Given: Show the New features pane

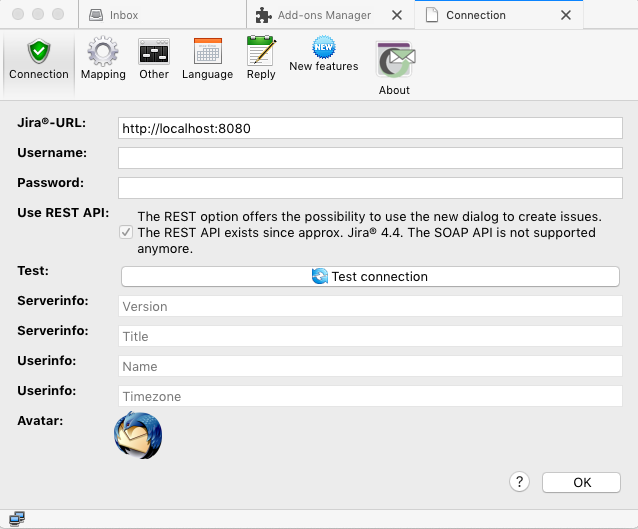Looking at the screenshot, I should [x=323, y=55].
